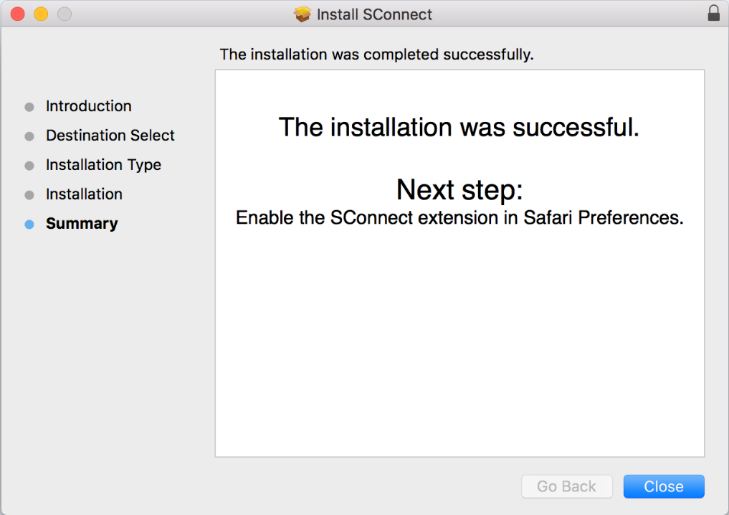This screenshot has width=729, height=515.
Task: Click the Close button to finish installation
Action: tap(663, 486)
